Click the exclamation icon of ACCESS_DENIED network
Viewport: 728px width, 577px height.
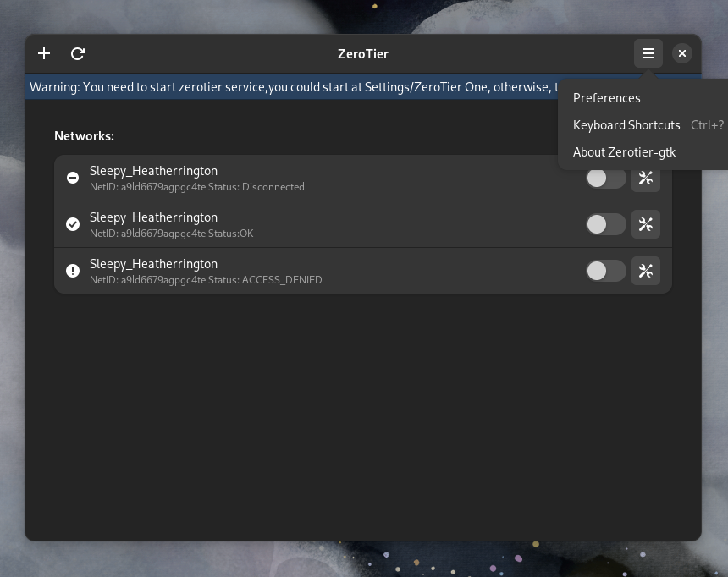[73, 271]
